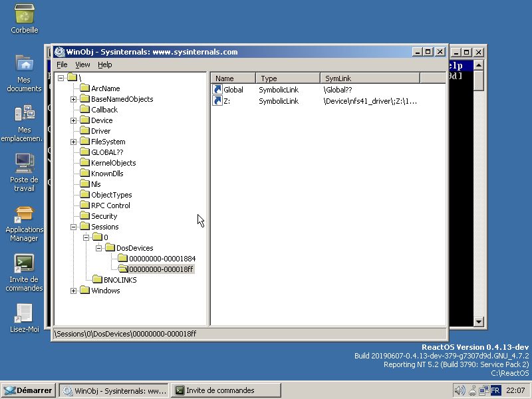Select the ArcName folder icon
Viewport: 532px width, 399px height.
[x=84, y=88]
